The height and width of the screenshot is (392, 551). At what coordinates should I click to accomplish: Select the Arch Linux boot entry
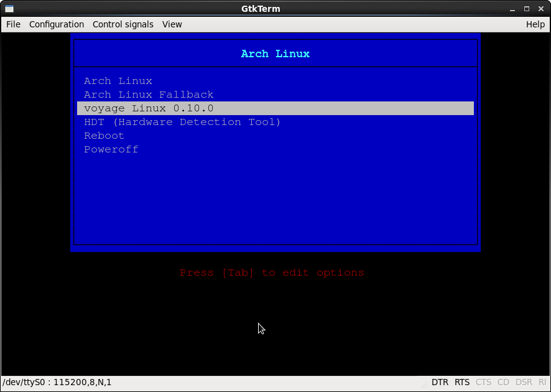point(118,81)
